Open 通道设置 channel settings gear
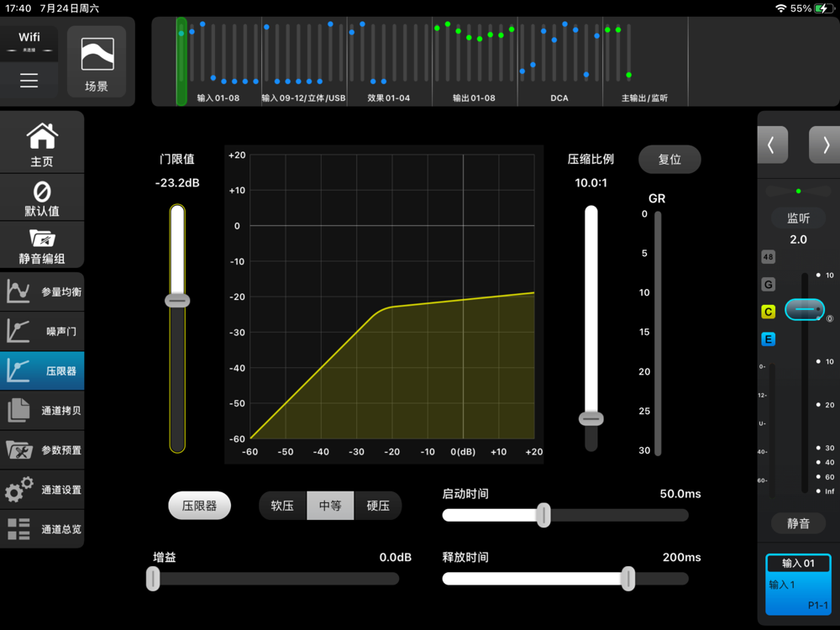This screenshot has height=630, width=840. click(x=42, y=490)
